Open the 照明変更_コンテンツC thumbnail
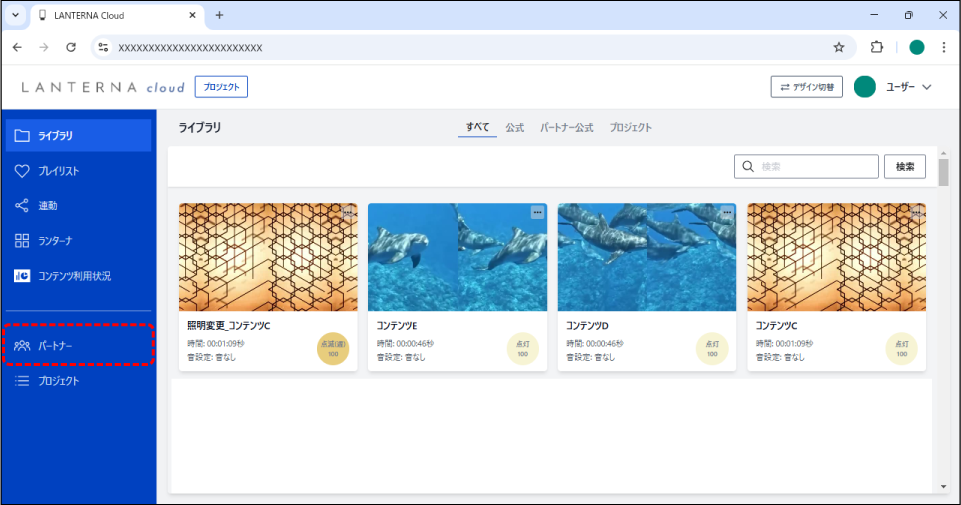The width and height of the screenshot is (961, 505). tap(268, 258)
